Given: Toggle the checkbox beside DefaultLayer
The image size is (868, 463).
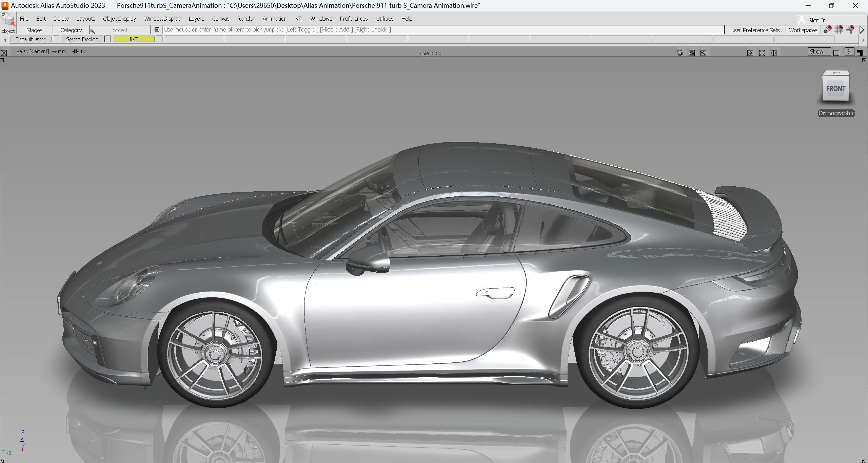Looking at the screenshot, I should point(56,39).
